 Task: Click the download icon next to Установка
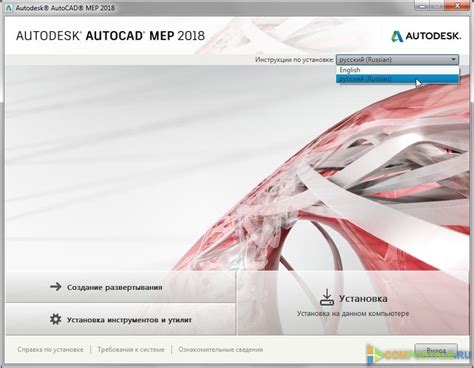pyautogui.click(x=327, y=297)
